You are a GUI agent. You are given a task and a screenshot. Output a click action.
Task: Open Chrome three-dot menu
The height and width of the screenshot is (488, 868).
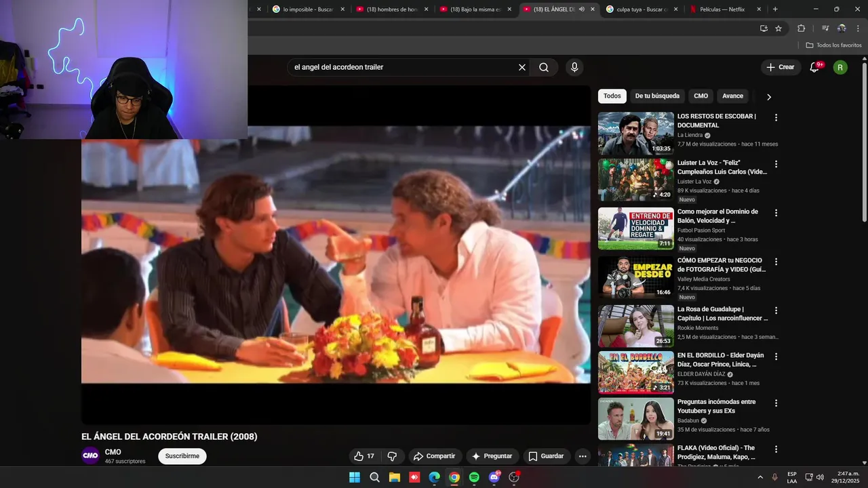tap(858, 28)
